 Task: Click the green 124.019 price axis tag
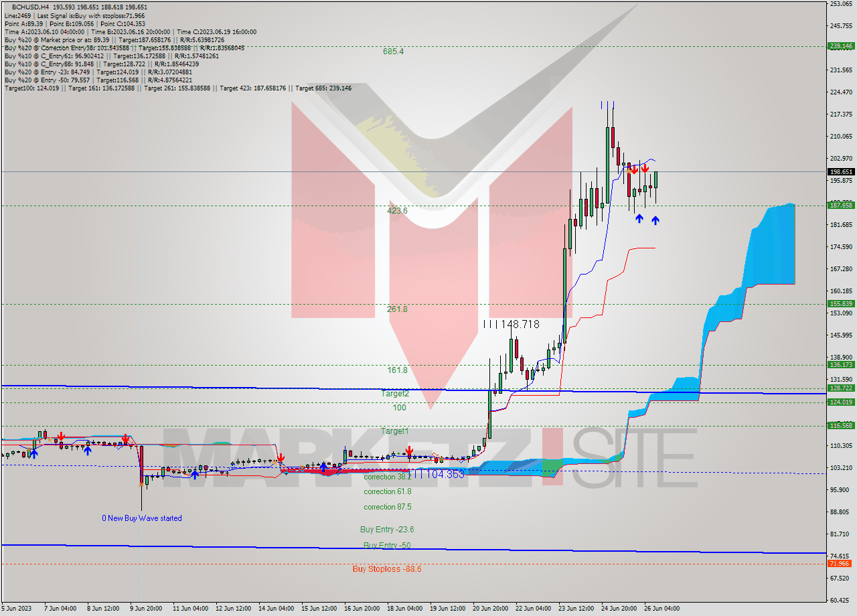(841, 402)
